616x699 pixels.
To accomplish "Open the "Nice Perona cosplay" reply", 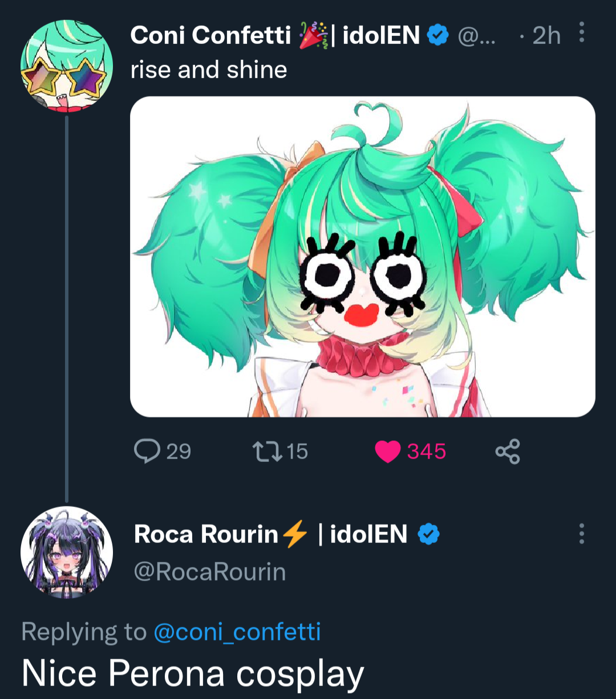I will point(193,673).
